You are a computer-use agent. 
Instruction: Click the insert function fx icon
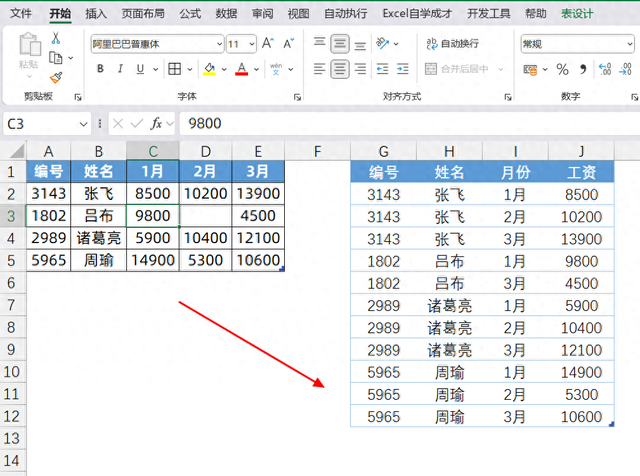tap(156, 123)
